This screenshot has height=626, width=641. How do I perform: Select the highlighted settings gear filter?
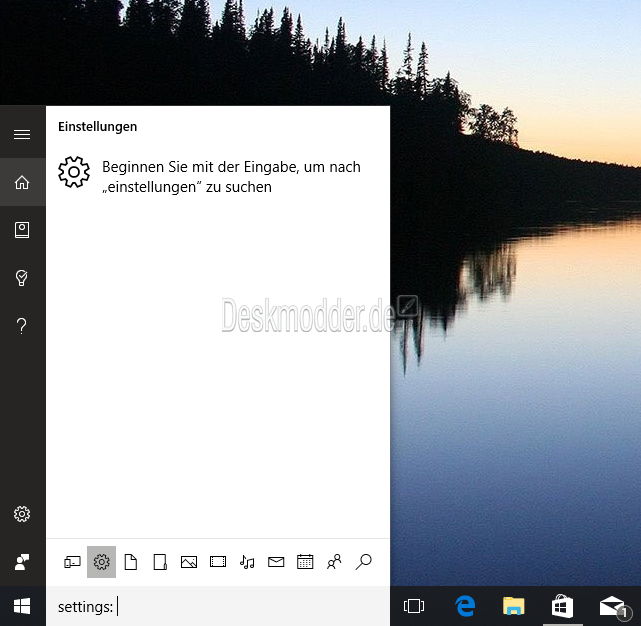(101, 562)
